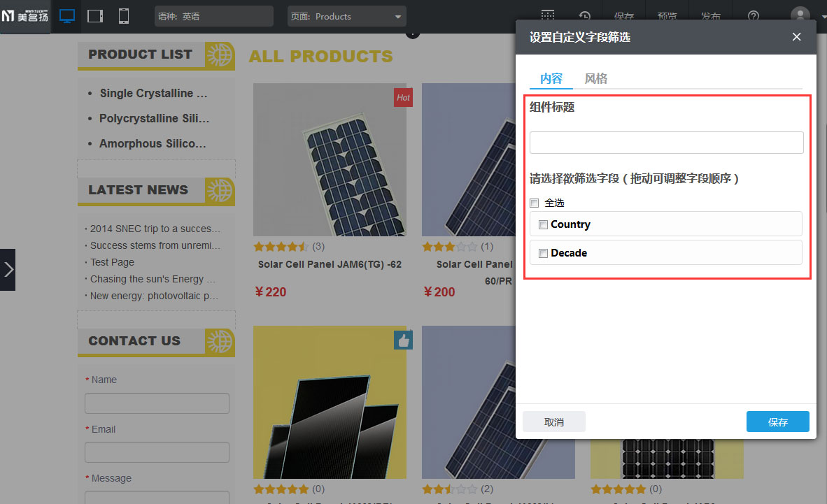Select the 内容 content tab
827x504 pixels.
tap(551, 78)
